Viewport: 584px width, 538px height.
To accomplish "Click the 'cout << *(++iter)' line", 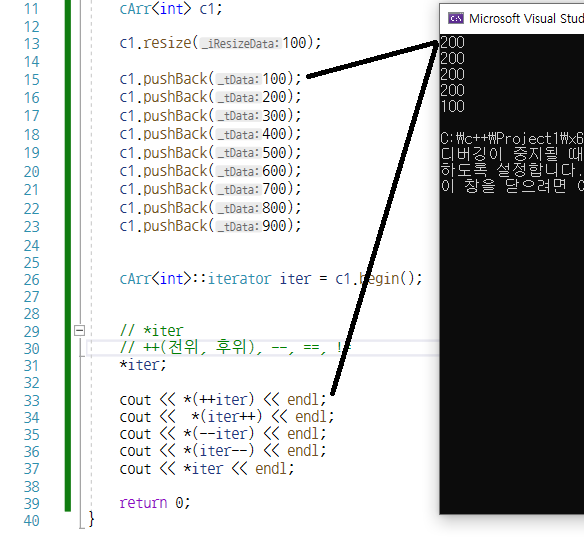I will point(223,400).
